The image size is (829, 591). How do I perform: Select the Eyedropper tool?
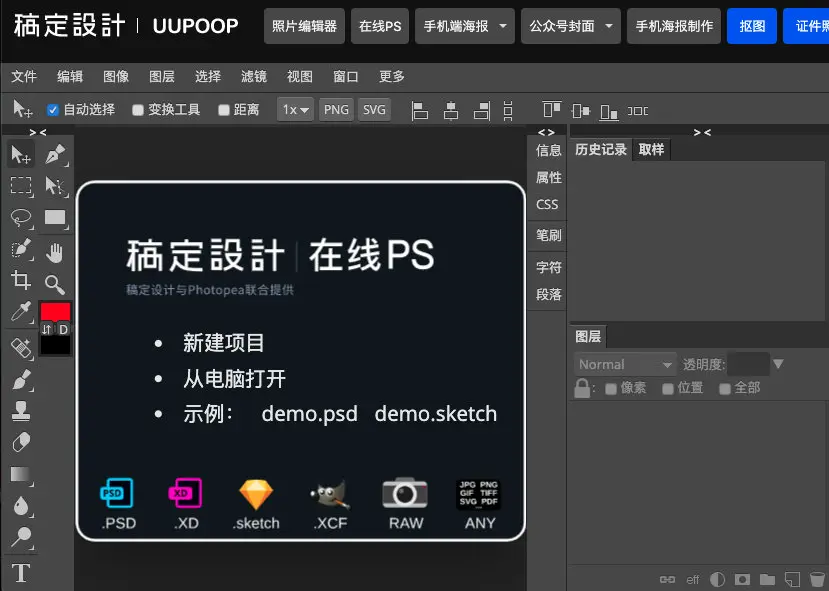tap(21, 312)
